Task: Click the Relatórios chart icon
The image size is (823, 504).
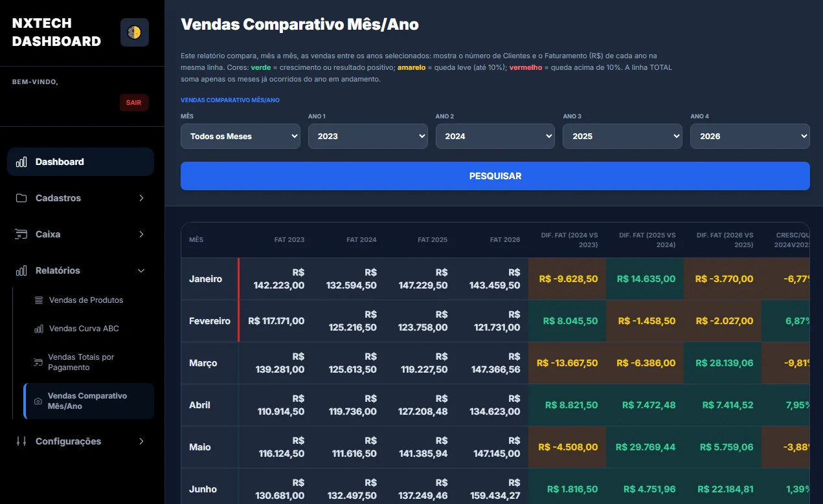Action: [21, 270]
